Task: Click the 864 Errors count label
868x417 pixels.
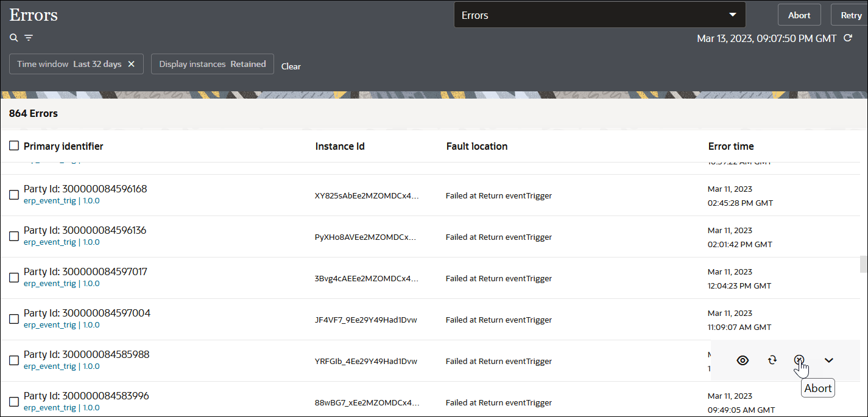Action: pos(34,113)
